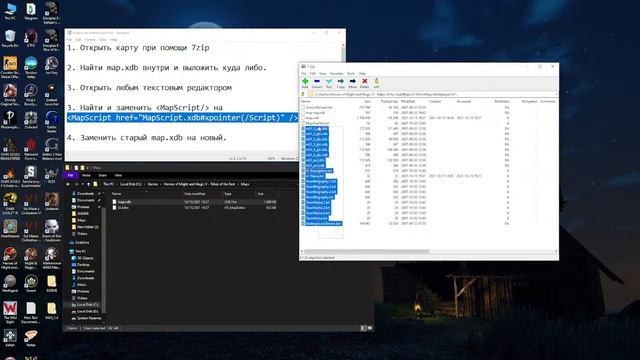Open the File menu in 7-Zip
The image size is (640, 360).
(x=303, y=73)
